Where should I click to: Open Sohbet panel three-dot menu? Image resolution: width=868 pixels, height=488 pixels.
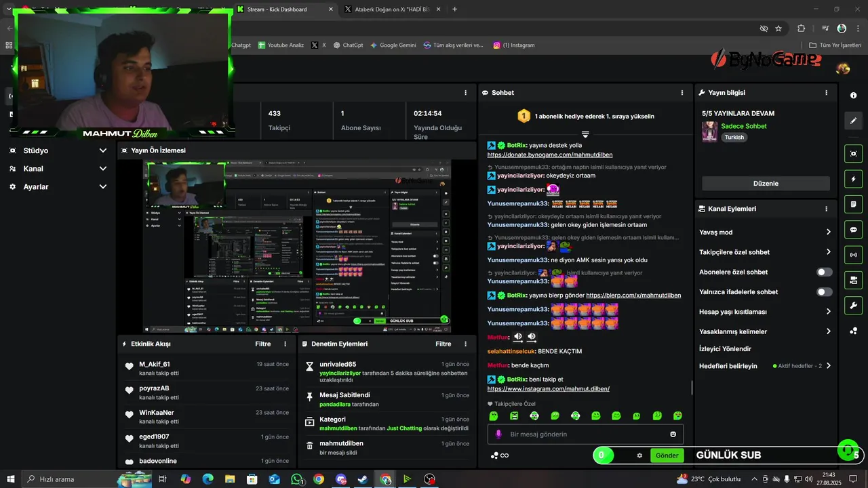pyautogui.click(x=682, y=93)
